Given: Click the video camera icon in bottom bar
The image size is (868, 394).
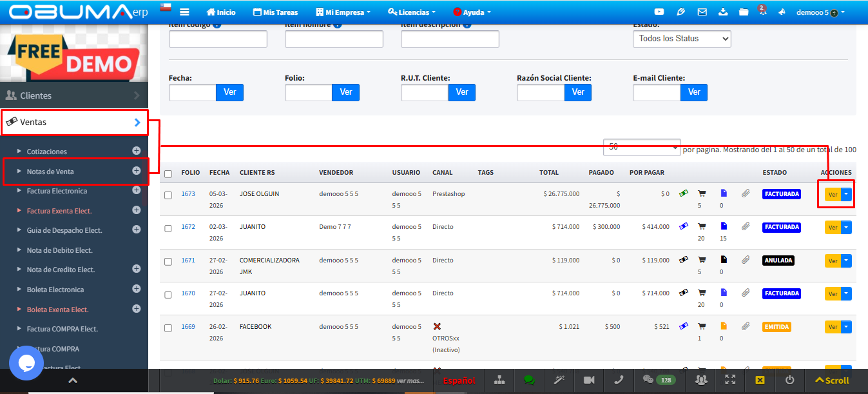Looking at the screenshot, I should 588,380.
